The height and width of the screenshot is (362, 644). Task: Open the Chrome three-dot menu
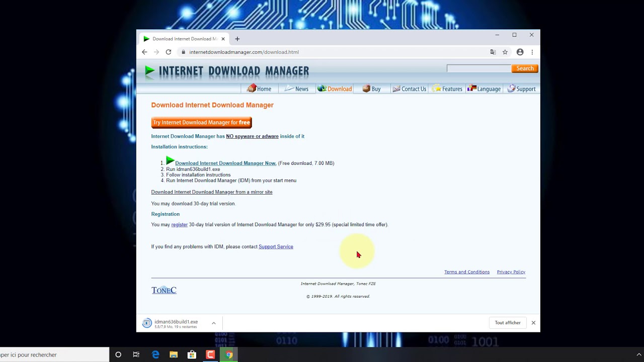coord(532,52)
